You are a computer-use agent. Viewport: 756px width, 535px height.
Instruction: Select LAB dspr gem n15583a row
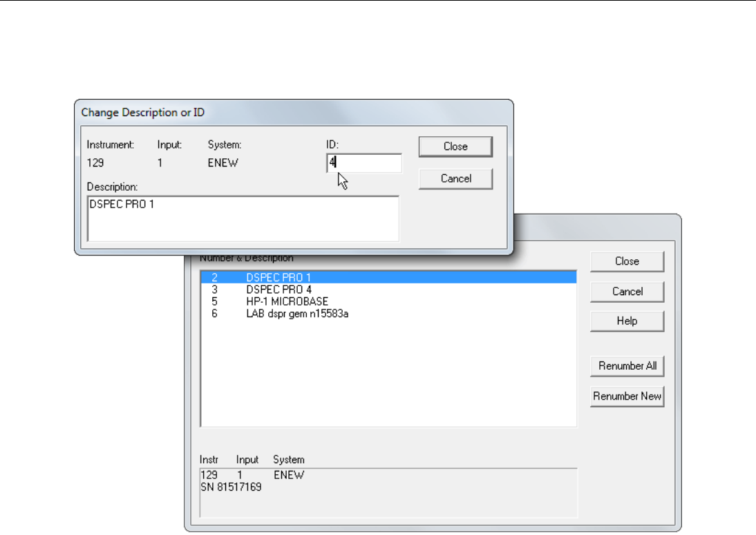tap(388, 314)
